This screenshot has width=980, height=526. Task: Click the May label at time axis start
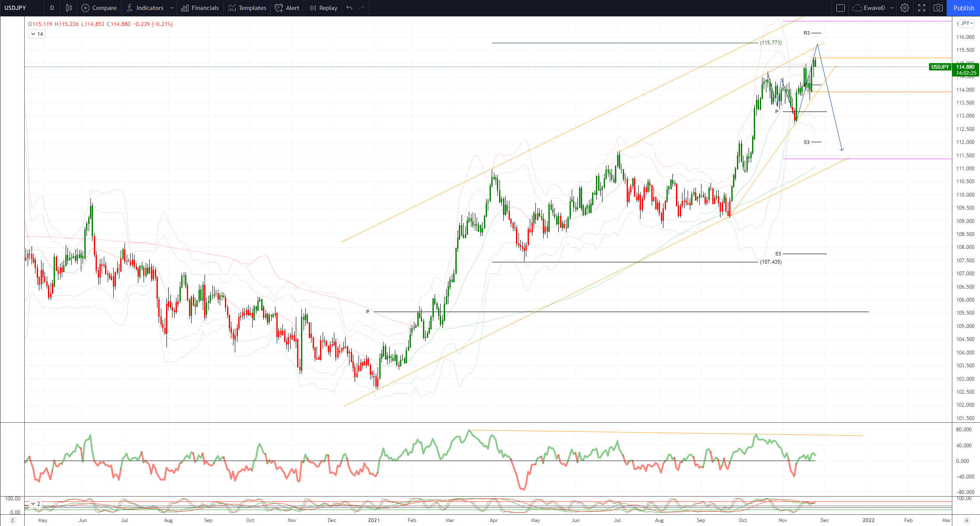(x=42, y=520)
